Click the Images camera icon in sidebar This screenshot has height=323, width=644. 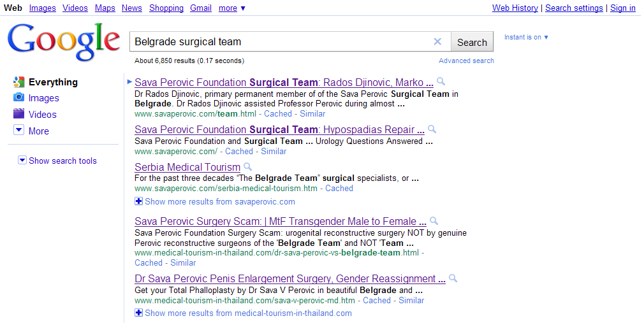pos(18,97)
